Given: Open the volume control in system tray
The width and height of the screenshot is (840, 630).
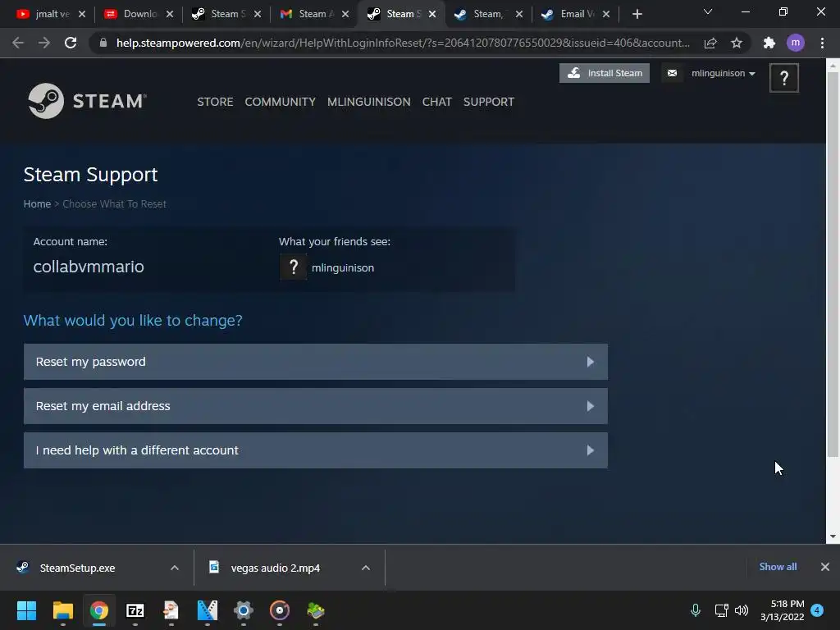Looking at the screenshot, I should 742,610.
